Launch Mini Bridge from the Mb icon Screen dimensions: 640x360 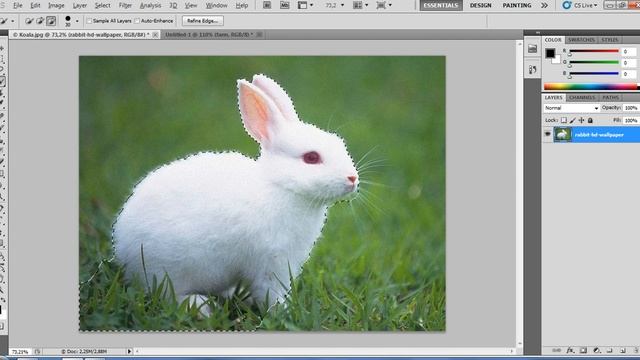284,5
